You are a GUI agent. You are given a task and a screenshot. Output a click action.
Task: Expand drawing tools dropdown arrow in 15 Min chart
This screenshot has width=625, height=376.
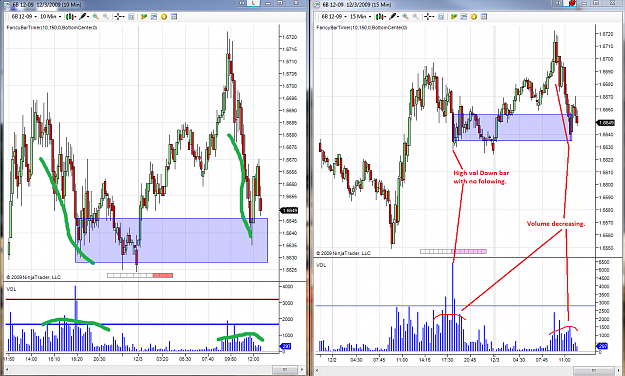point(398,17)
